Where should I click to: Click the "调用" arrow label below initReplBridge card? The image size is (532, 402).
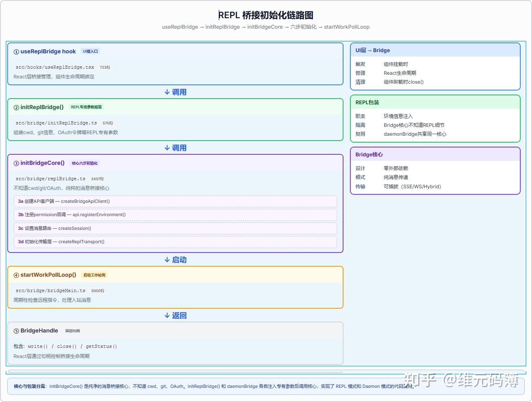coord(176,148)
